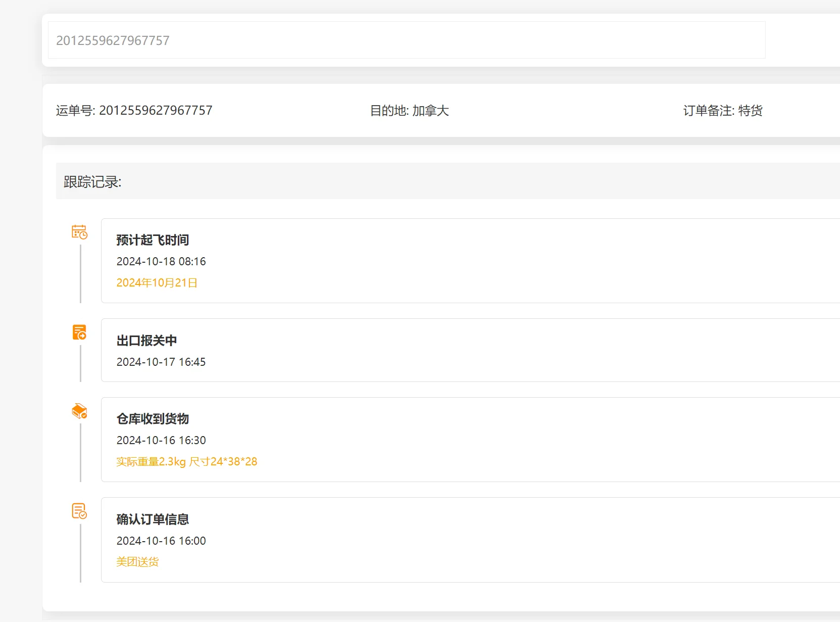
Task: Click the timestamp 2024-10-16 16:30
Action: (161, 441)
